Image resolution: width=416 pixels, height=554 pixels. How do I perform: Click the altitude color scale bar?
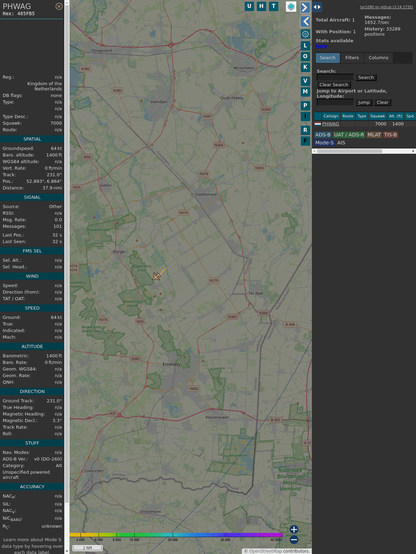pyautogui.click(x=176, y=535)
